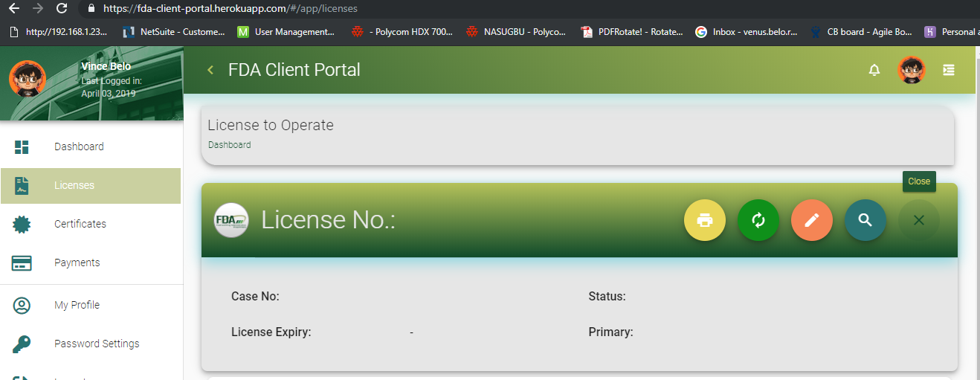The image size is (980, 380).
Task: Reload the page with browser refresh button
Action: pos(62,9)
